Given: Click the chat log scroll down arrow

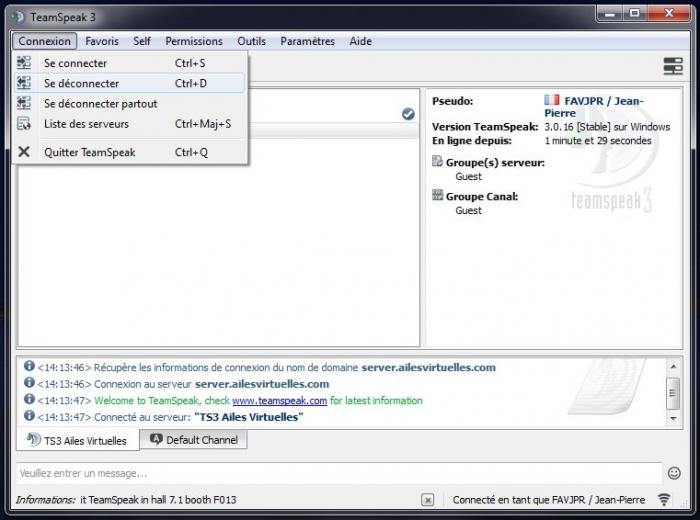Looking at the screenshot, I should pyautogui.click(x=673, y=418).
